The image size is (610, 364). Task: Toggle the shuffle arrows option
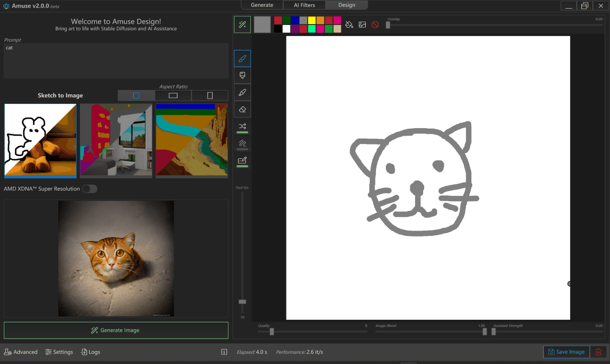[242, 126]
